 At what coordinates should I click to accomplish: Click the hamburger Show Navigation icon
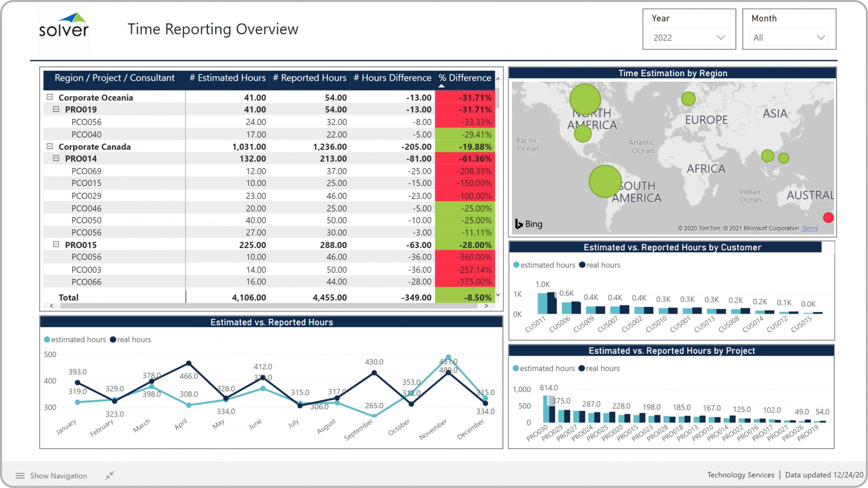[20, 476]
